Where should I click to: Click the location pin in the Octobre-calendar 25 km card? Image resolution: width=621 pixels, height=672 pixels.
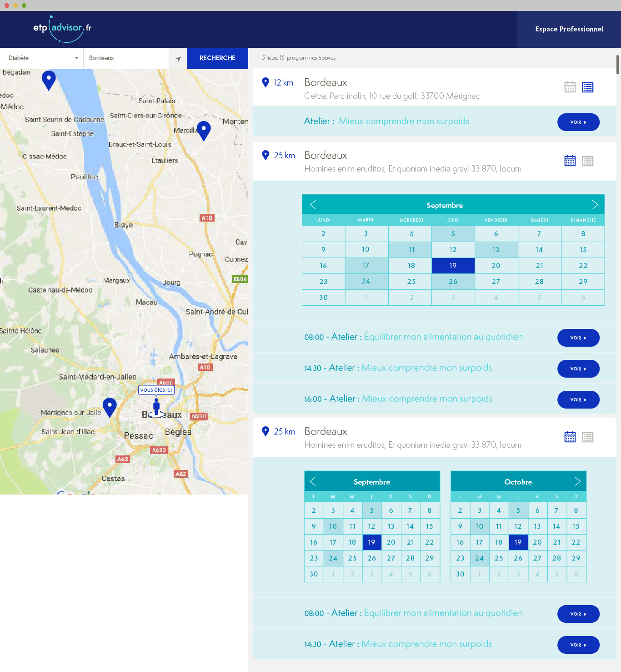tap(265, 431)
